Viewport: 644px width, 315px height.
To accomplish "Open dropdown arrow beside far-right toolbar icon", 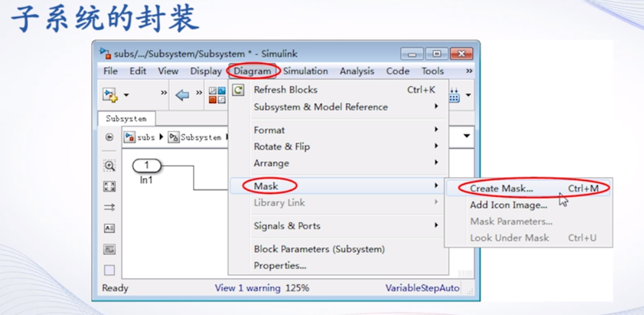I will click(x=468, y=95).
